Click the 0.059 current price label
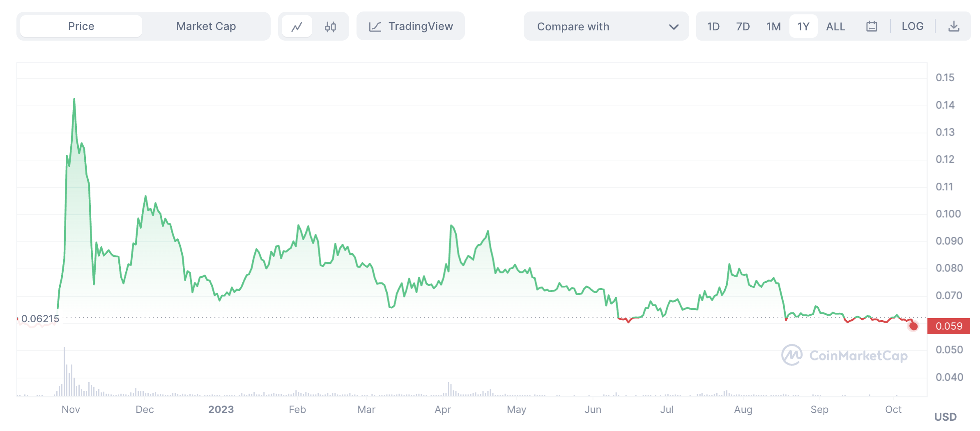Viewport: 980px width, 431px height. click(949, 326)
